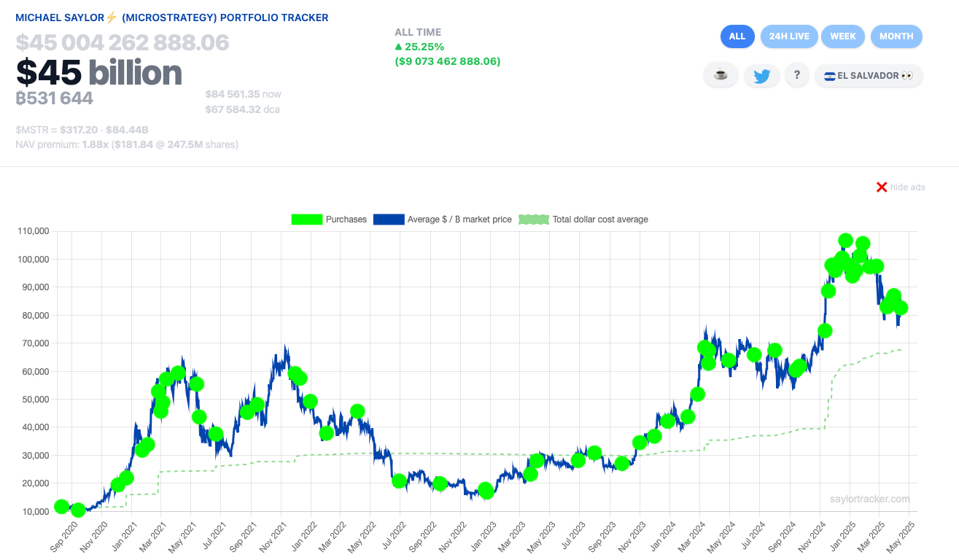This screenshot has width=959, height=560.
Task: Click the coffee cup donate icon
Action: coord(721,75)
